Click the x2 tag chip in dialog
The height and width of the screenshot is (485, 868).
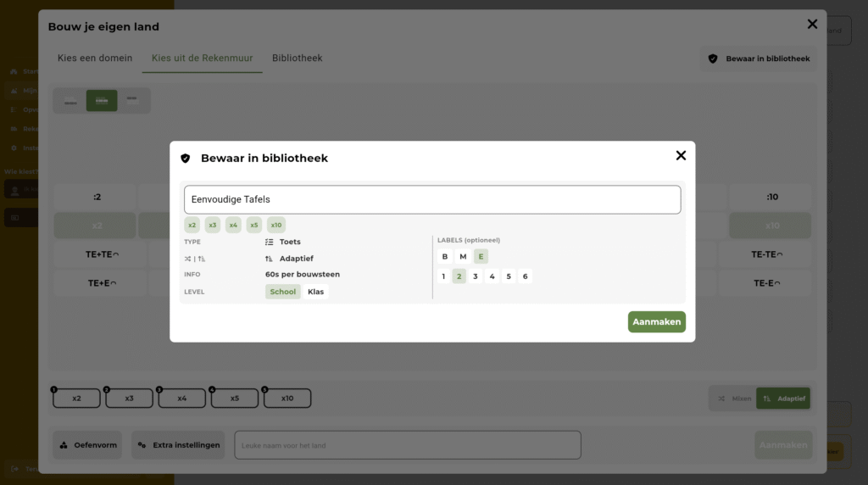click(192, 226)
